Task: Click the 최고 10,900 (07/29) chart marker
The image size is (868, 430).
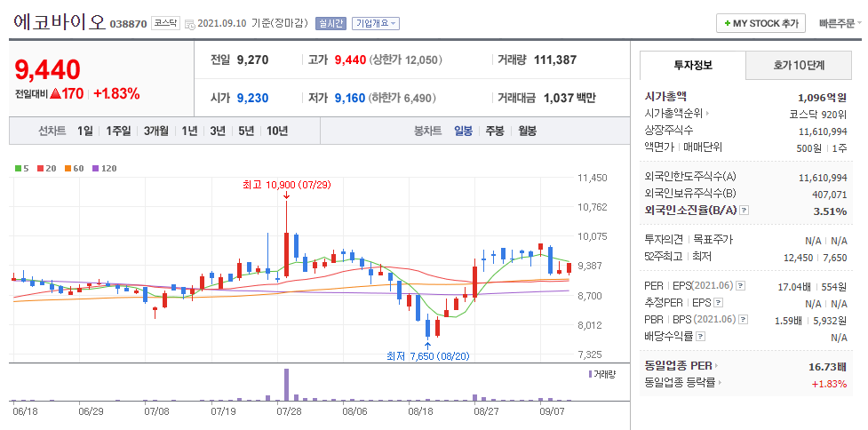Action: click(286, 184)
